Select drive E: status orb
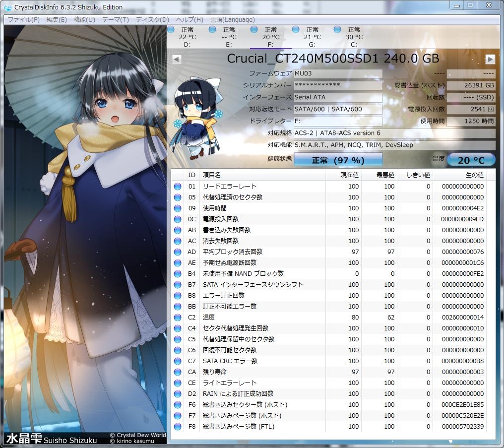 click(212, 30)
